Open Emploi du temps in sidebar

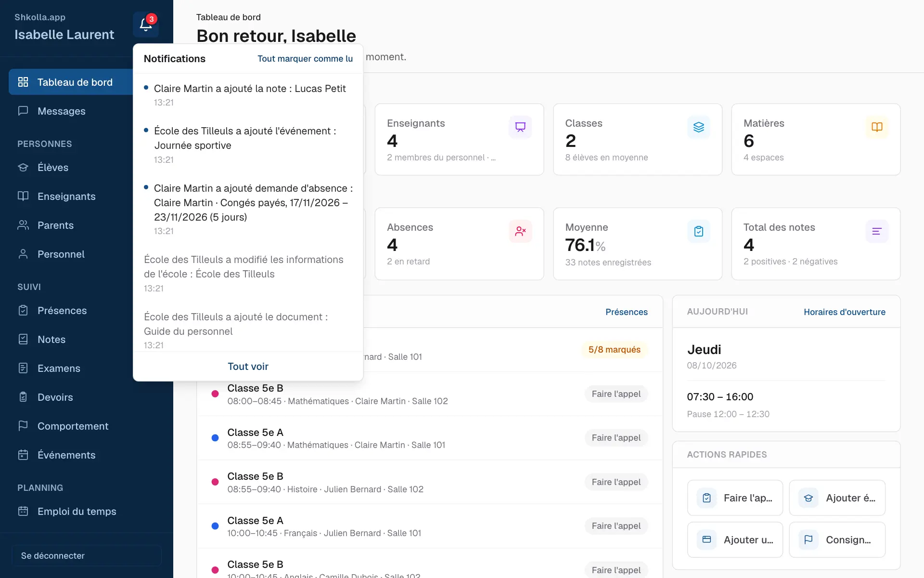click(87, 511)
